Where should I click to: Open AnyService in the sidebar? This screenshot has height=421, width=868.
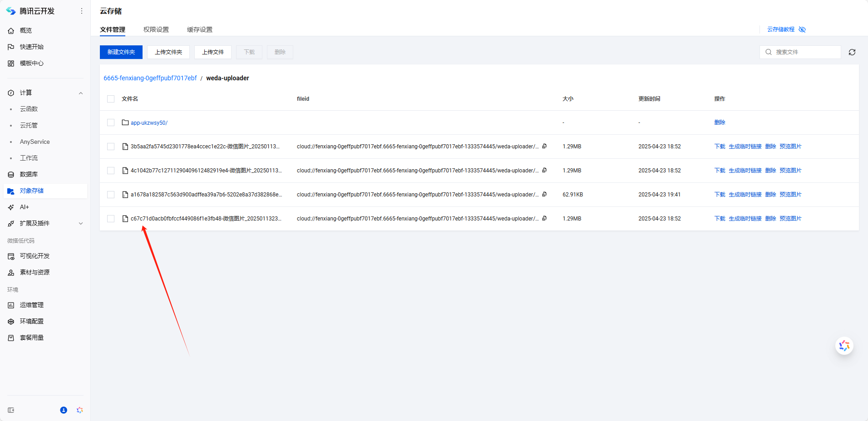(x=35, y=142)
